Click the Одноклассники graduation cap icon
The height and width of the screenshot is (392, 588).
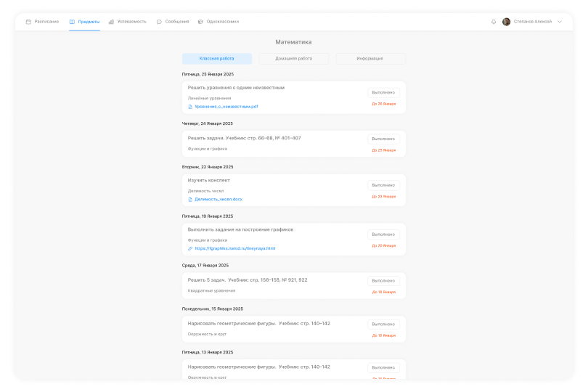tap(200, 22)
